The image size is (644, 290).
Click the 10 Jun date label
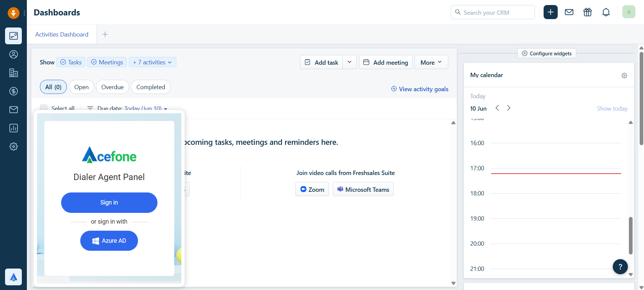[478, 108]
